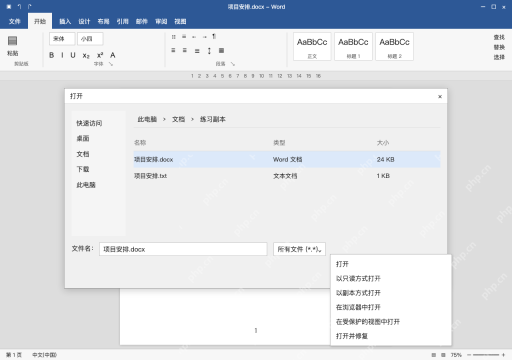Click the zoom slider in status bar
The width and height of the screenshot is (512, 360).
point(486,355)
